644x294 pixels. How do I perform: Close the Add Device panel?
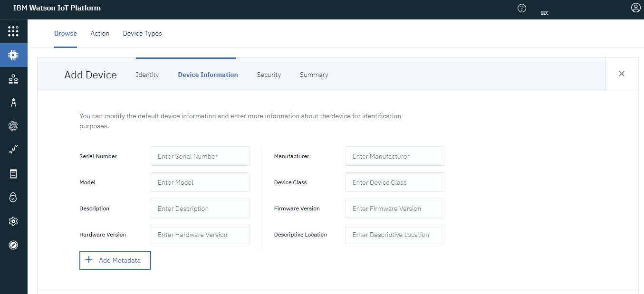(x=621, y=74)
